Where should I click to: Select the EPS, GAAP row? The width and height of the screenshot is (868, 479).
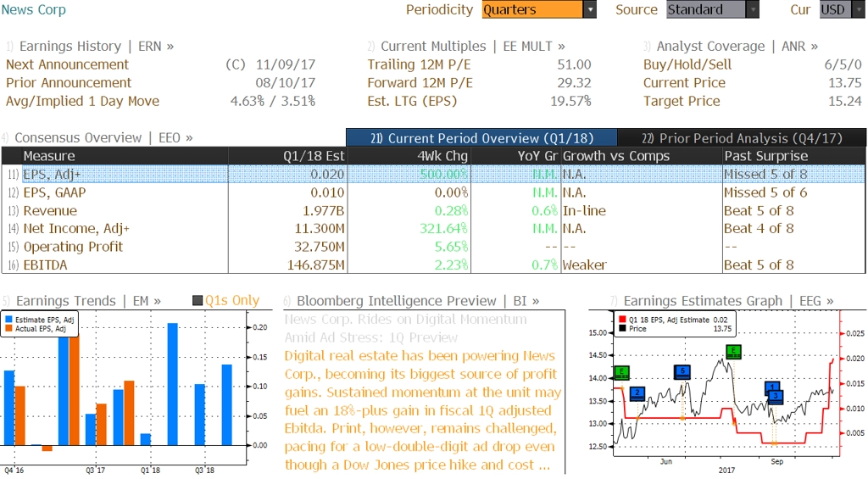[433, 192]
